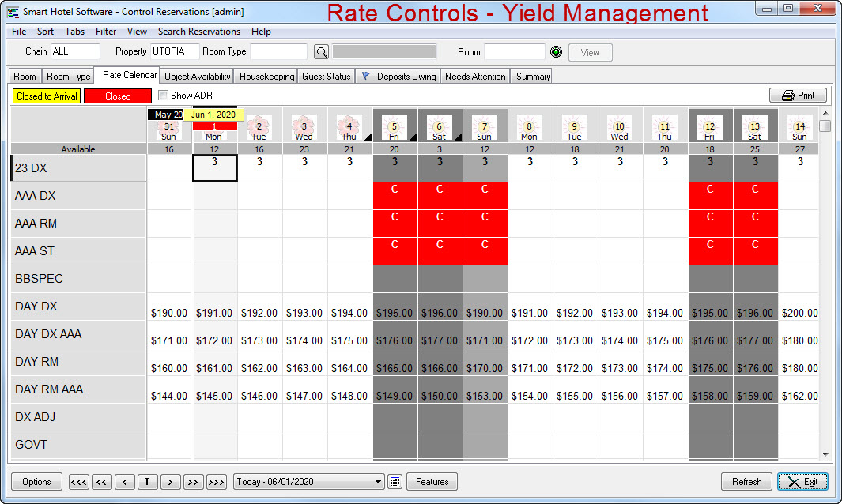Select the 23 DX rate row label

(x=78, y=168)
